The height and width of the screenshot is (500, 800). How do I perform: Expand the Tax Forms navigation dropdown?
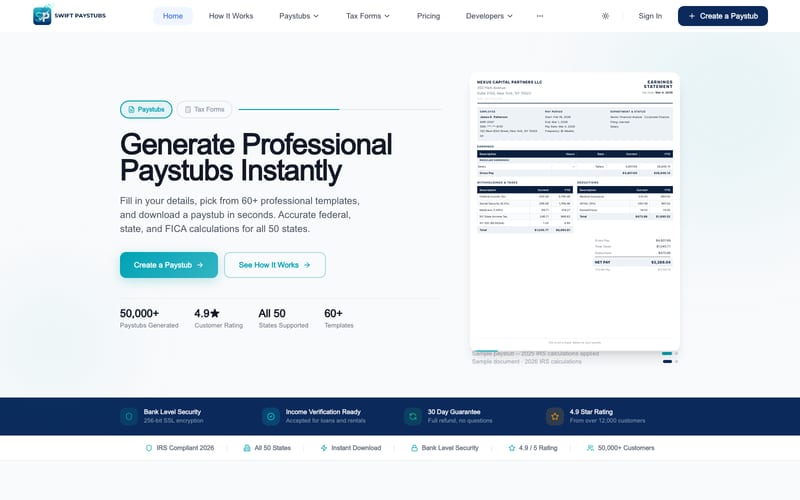(x=367, y=16)
